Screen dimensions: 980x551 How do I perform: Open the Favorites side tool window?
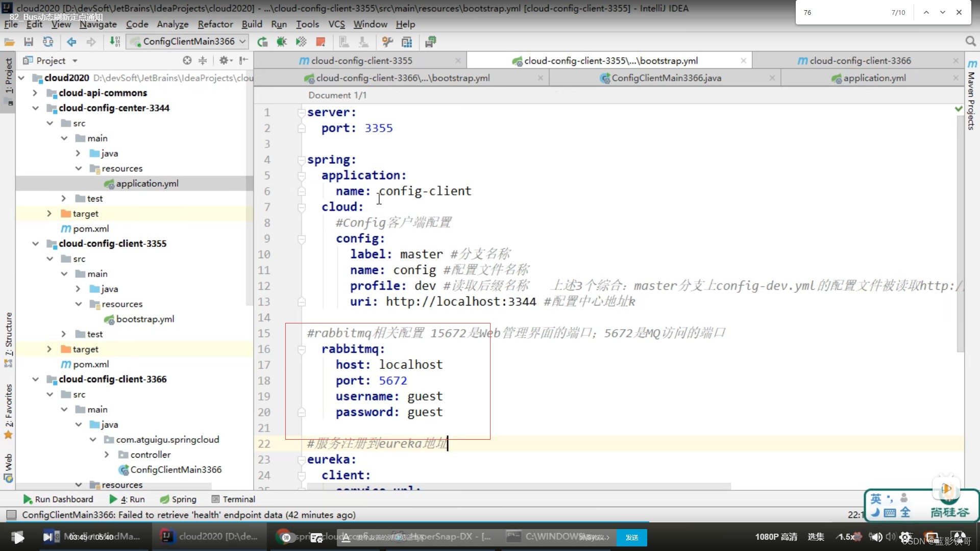(9, 411)
